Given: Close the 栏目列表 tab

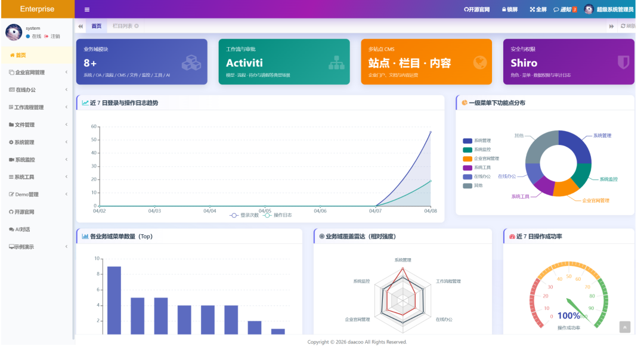Looking at the screenshot, I should [137, 26].
